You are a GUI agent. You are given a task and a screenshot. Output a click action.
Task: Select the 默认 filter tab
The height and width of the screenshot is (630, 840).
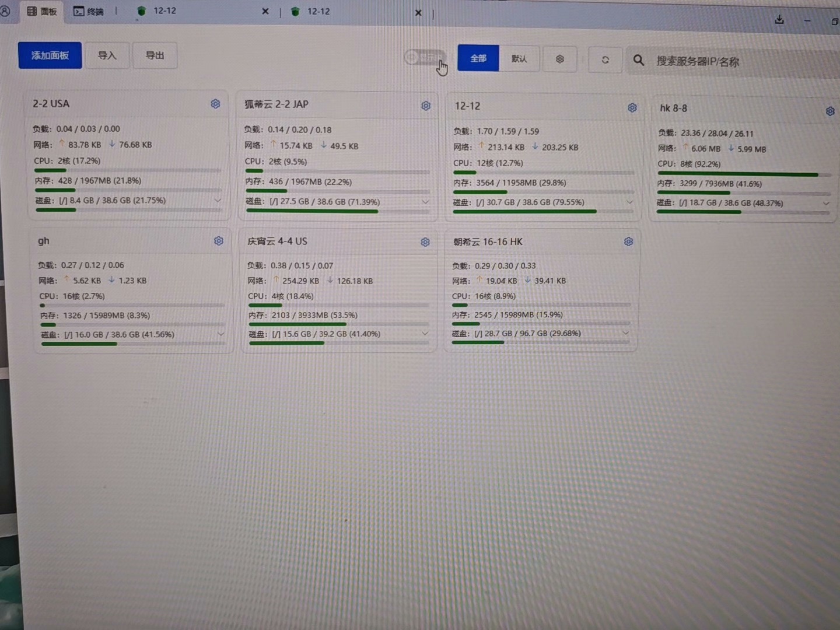pyautogui.click(x=519, y=58)
